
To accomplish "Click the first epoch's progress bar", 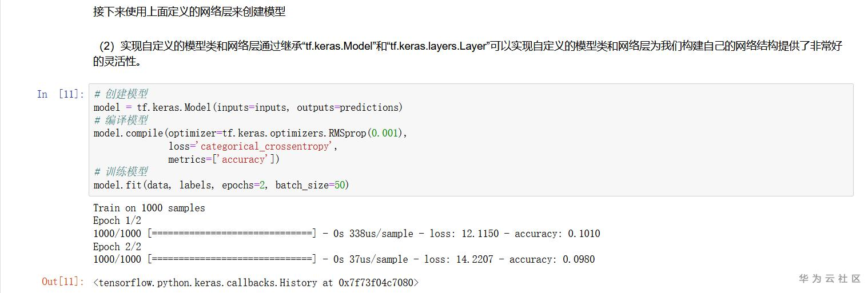I will pos(232,234).
